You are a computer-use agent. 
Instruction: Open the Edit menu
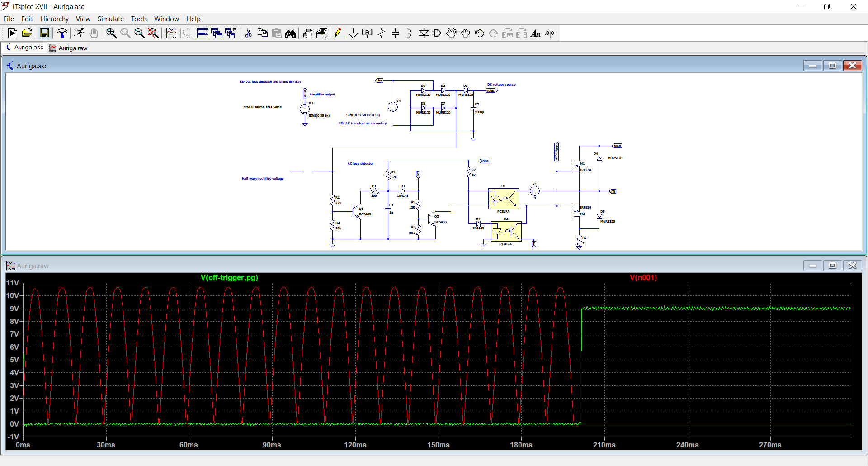(27, 19)
